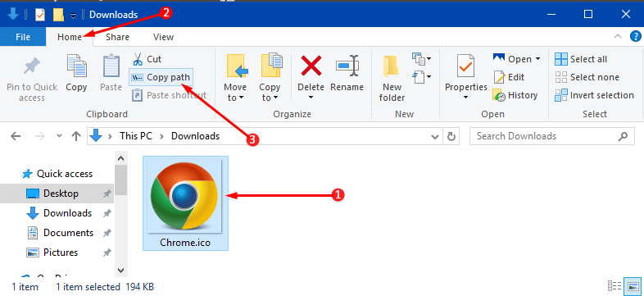The height and width of the screenshot is (296, 644).
Task: Click the navigation pane scroll down arrow
Action: click(x=120, y=271)
